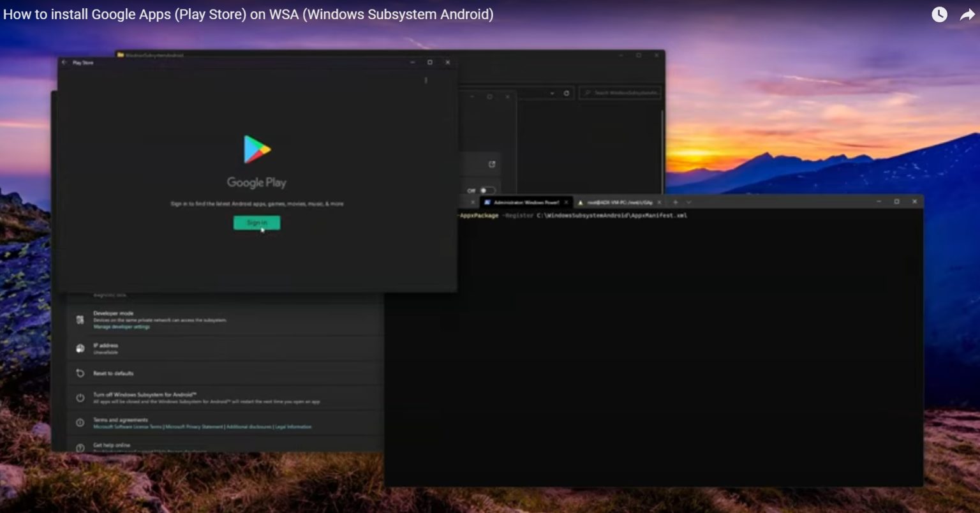Open the Play Store kebab menu (three dots)

[x=426, y=80]
